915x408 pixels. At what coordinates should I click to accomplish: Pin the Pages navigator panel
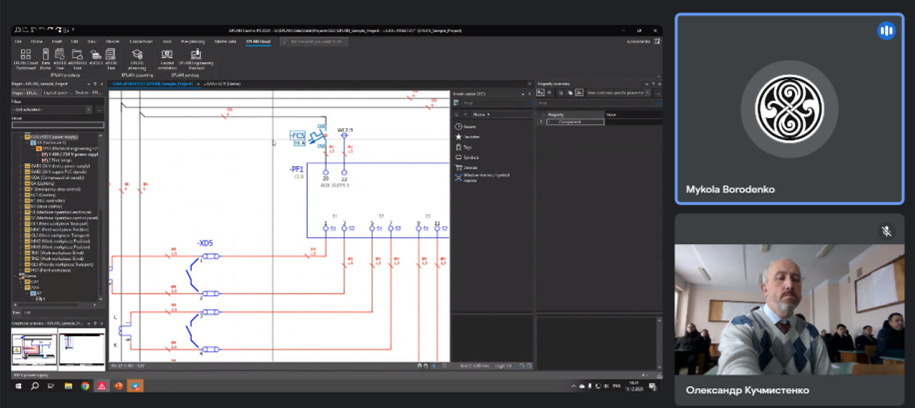pos(95,83)
